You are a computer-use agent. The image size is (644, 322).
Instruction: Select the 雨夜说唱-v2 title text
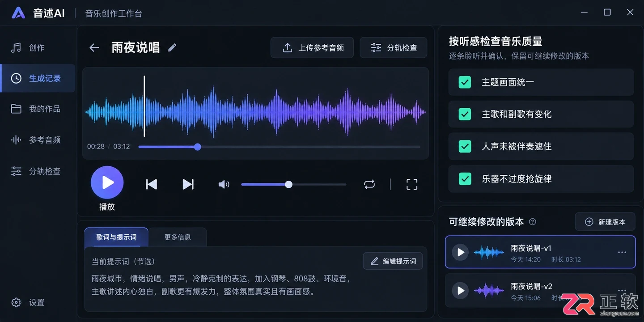coord(532,286)
